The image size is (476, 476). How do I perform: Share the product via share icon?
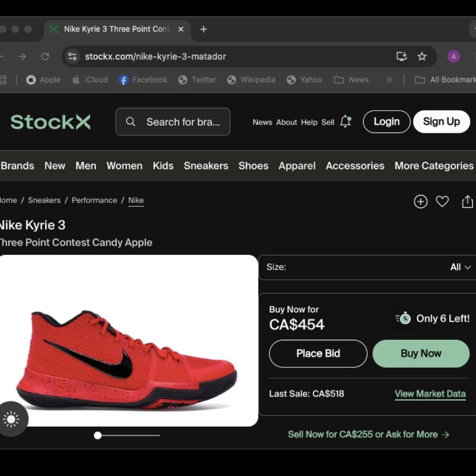(x=467, y=201)
